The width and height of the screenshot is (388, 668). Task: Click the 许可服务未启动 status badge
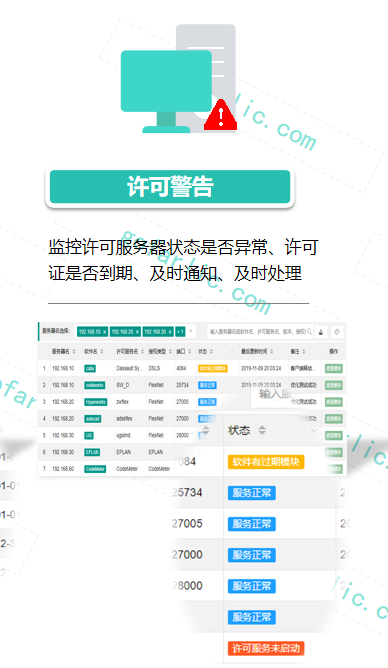pos(266,648)
